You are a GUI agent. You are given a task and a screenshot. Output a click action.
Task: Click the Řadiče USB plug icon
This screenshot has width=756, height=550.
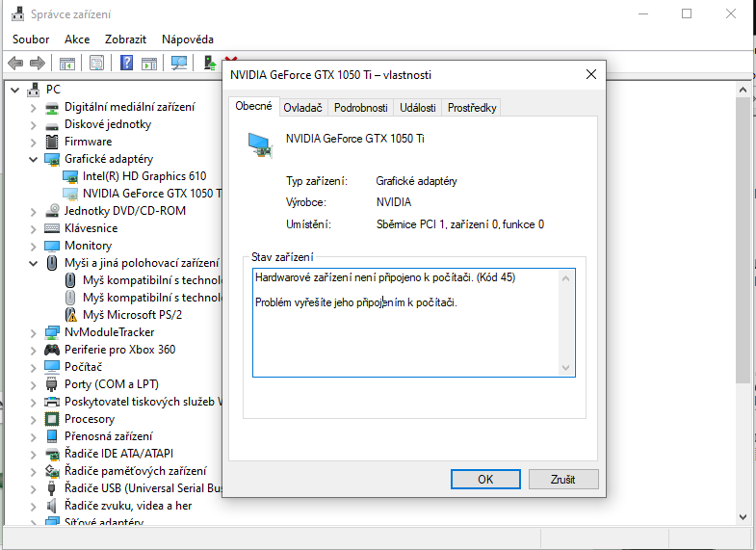click(52, 488)
